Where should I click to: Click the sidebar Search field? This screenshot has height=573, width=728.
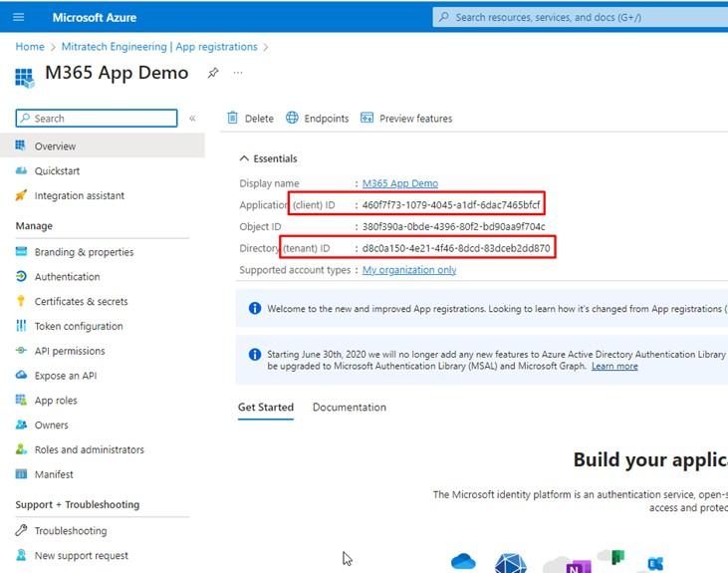(97, 118)
